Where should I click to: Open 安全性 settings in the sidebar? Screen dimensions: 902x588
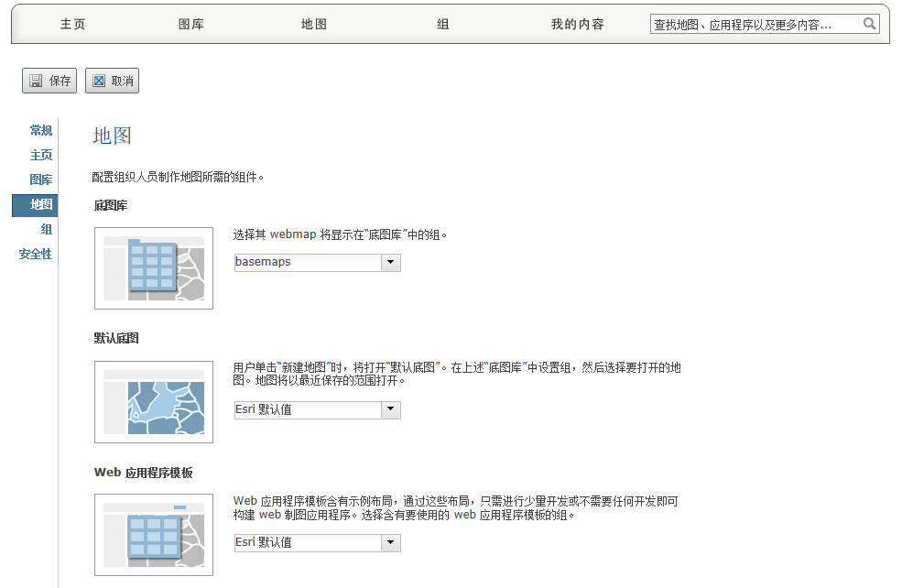coord(36,255)
